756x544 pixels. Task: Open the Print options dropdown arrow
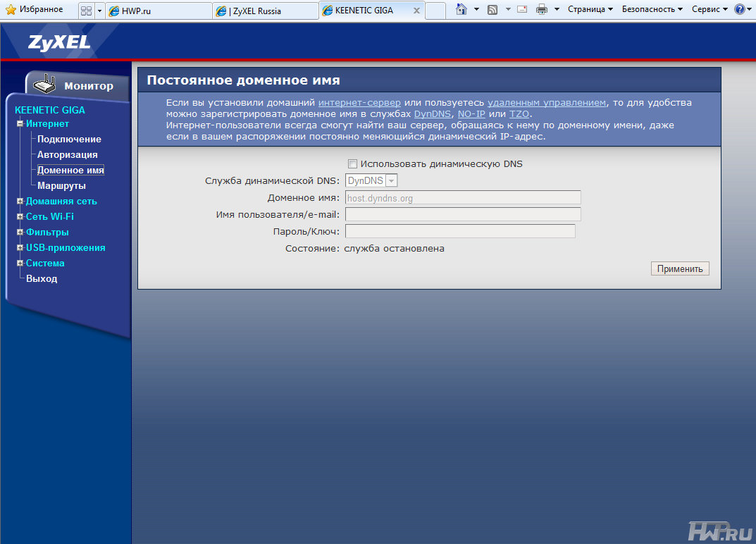click(x=557, y=9)
